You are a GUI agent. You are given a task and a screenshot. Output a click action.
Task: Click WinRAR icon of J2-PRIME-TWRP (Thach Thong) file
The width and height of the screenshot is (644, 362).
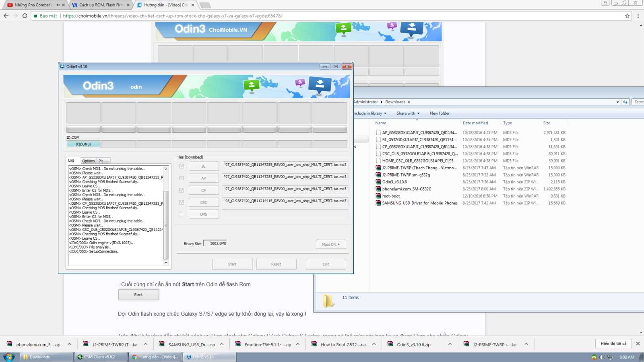pyautogui.click(x=378, y=168)
